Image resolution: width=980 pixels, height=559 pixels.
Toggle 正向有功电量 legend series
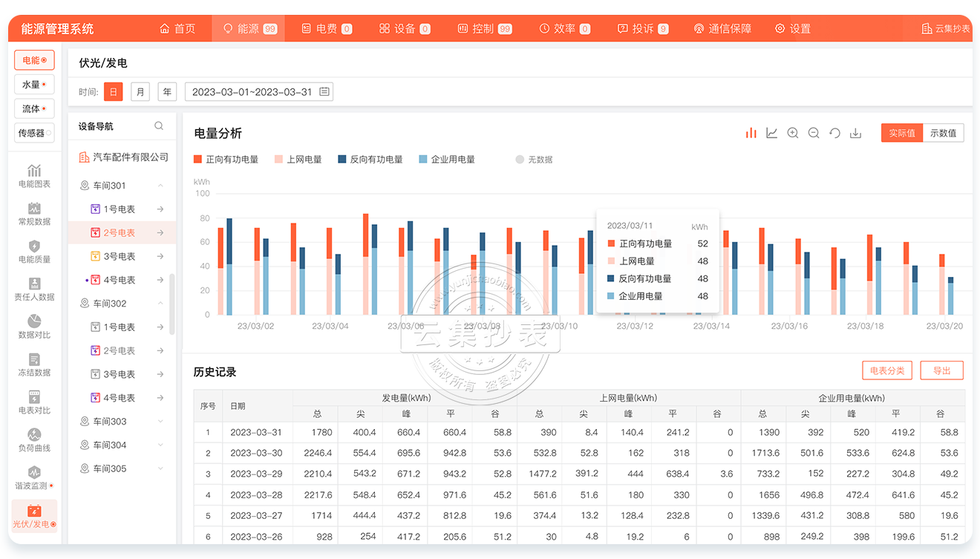pos(226,160)
